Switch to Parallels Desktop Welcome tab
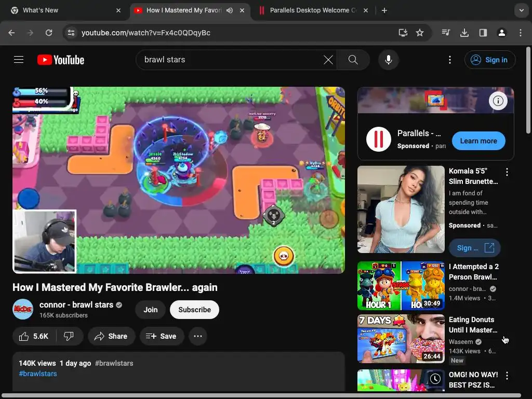The image size is (532, 399). (313, 10)
